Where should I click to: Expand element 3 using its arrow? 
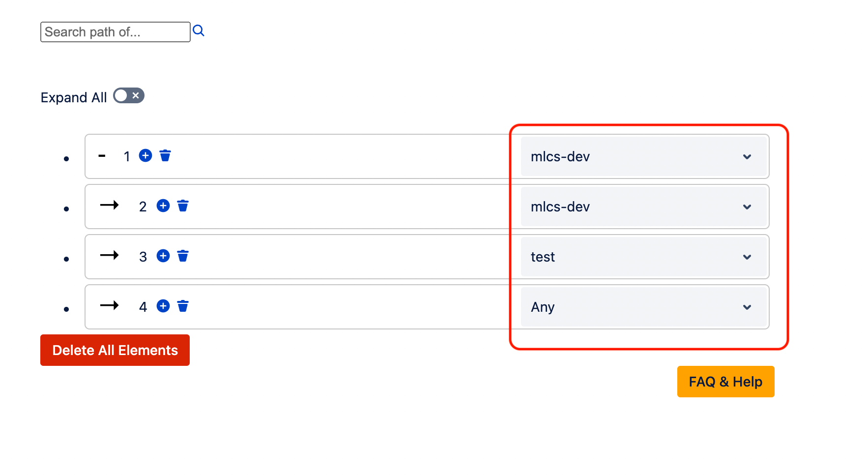pos(110,255)
